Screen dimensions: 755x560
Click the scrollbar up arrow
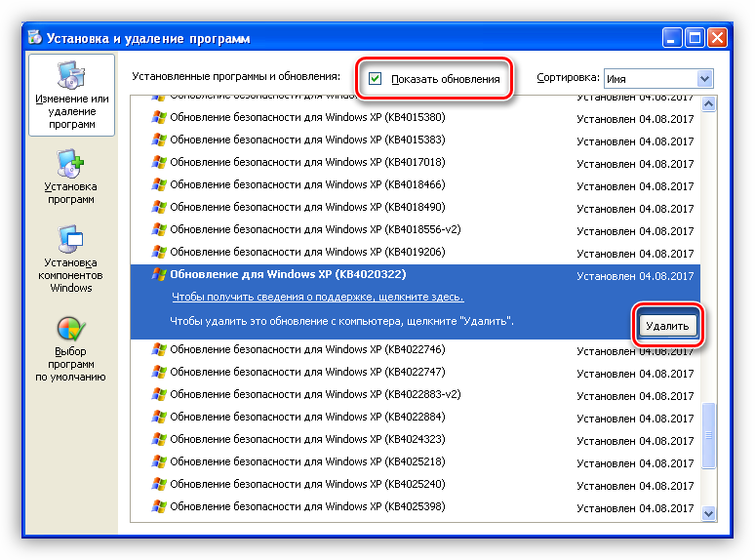tap(708, 103)
